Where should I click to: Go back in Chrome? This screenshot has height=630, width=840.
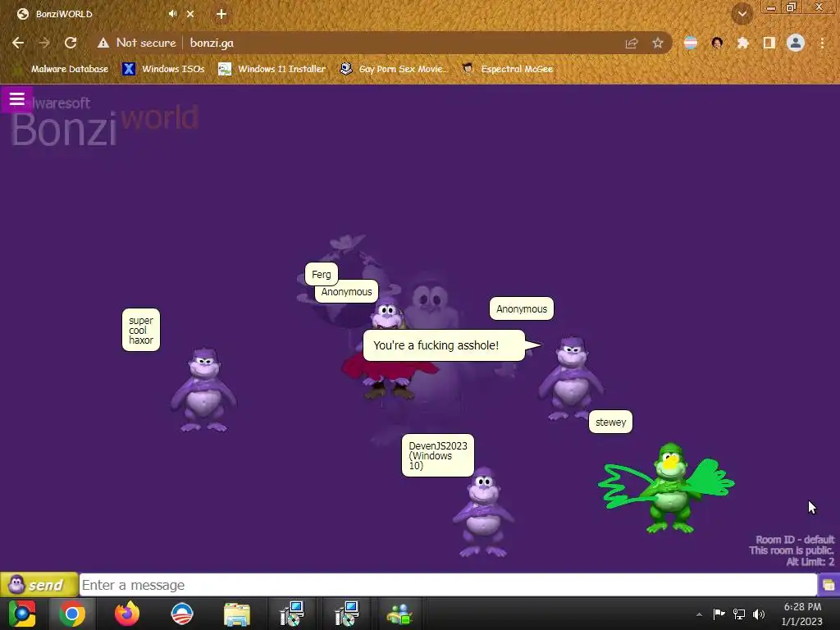click(18, 43)
